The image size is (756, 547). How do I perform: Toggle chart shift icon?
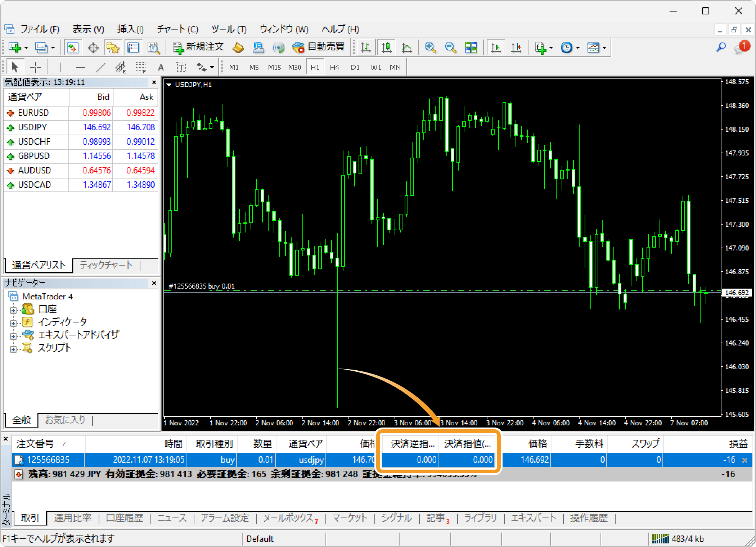click(x=516, y=48)
